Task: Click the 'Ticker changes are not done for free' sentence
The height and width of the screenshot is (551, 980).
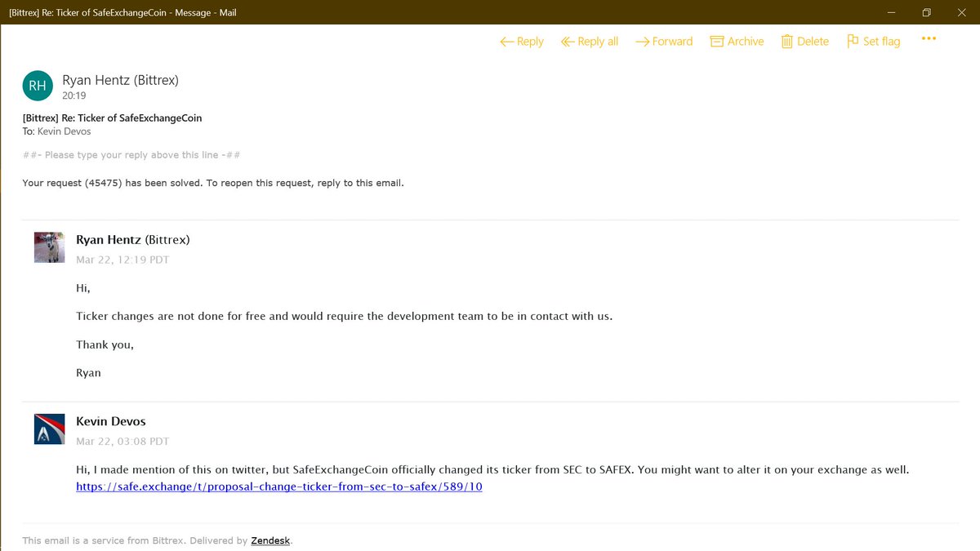Action: coord(344,316)
